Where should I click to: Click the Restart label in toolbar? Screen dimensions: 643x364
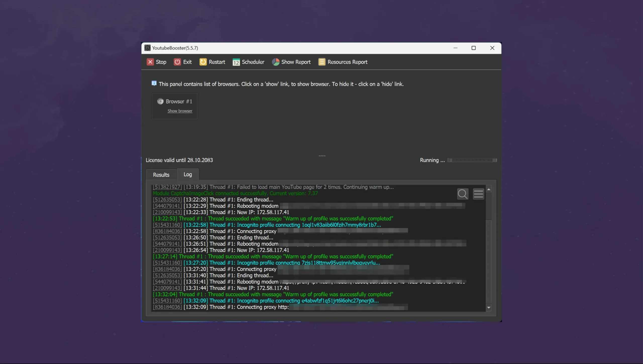(x=217, y=62)
